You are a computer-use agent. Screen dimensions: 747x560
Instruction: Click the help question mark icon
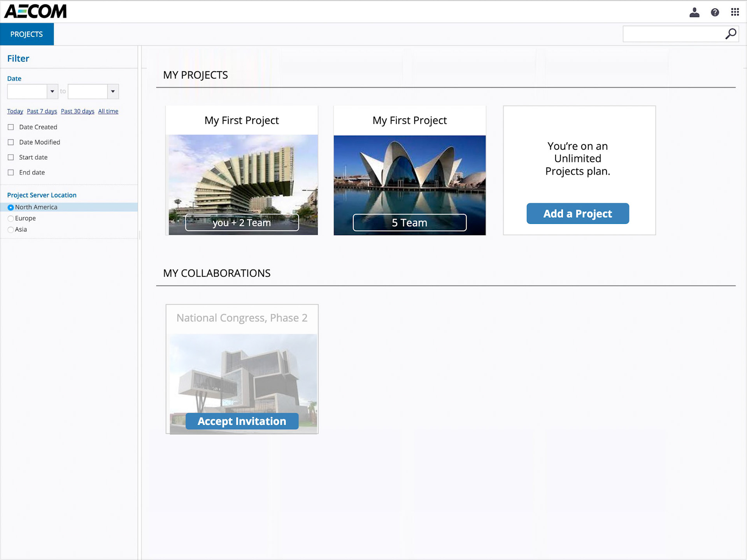[x=715, y=12]
